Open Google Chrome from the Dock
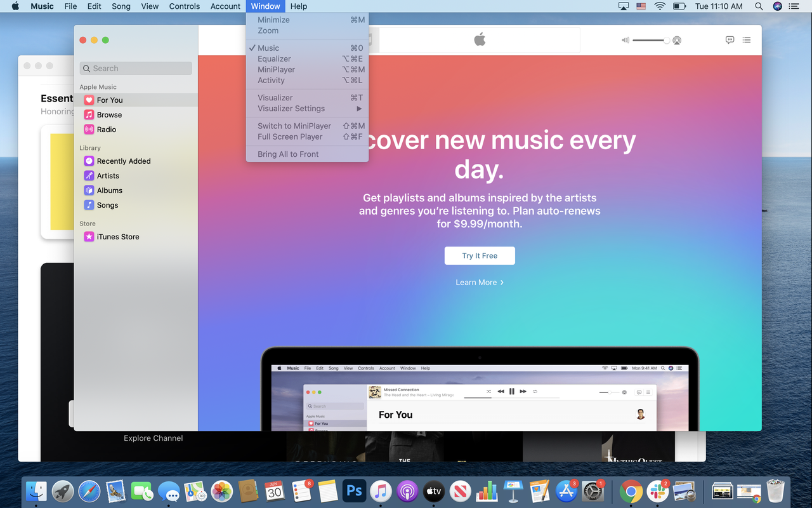Image resolution: width=812 pixels, height=508 pixels. 631,491
